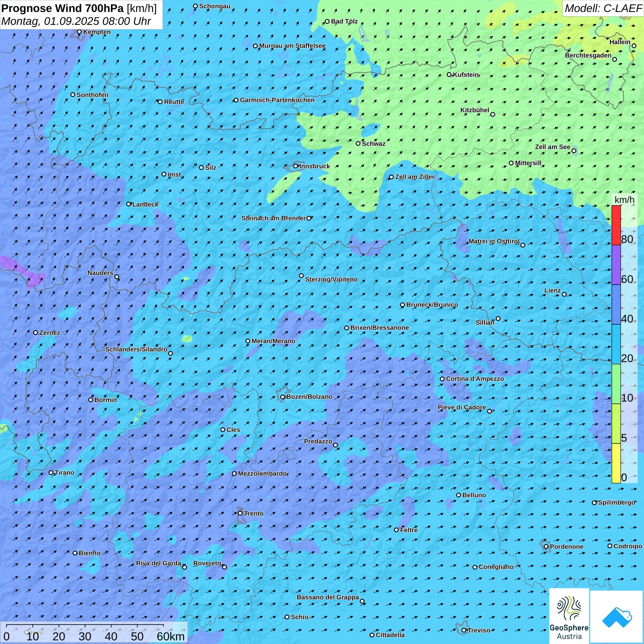Click the Kufstein city marker dot
Image resolution: width=644 pixels, height=644 pixels.
click(x=449, y=75)
